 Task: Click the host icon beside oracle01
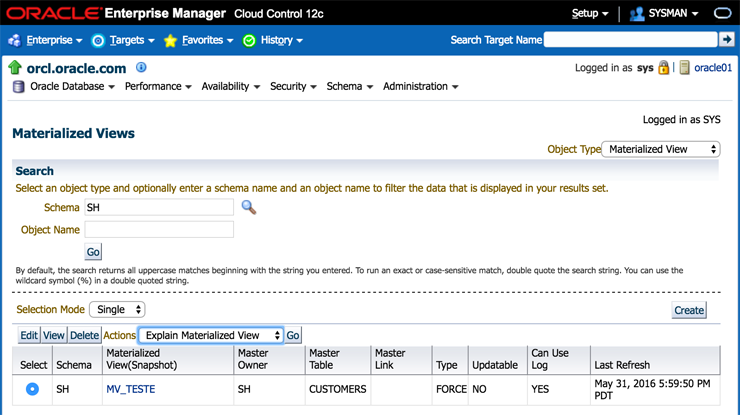point(685,68)
